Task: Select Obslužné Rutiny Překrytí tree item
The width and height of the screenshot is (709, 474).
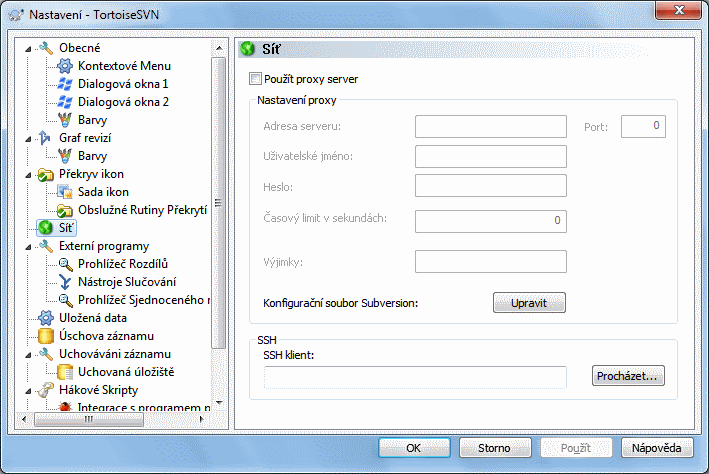Action: [142, 210]
